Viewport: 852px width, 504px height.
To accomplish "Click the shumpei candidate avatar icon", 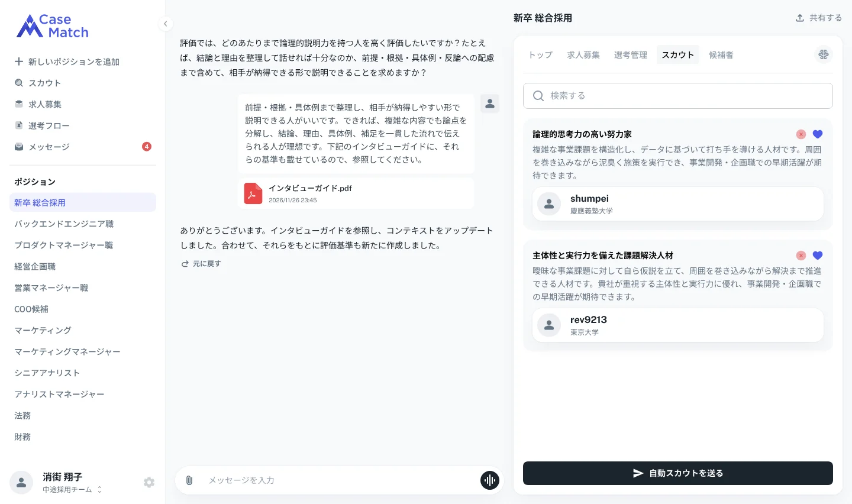I will pos(549,204).
